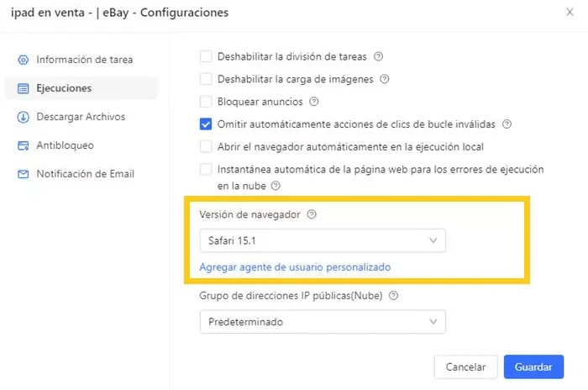Click the download icon for Descargar Archivos
Screen dimensions: 588x390
(24, 117)
